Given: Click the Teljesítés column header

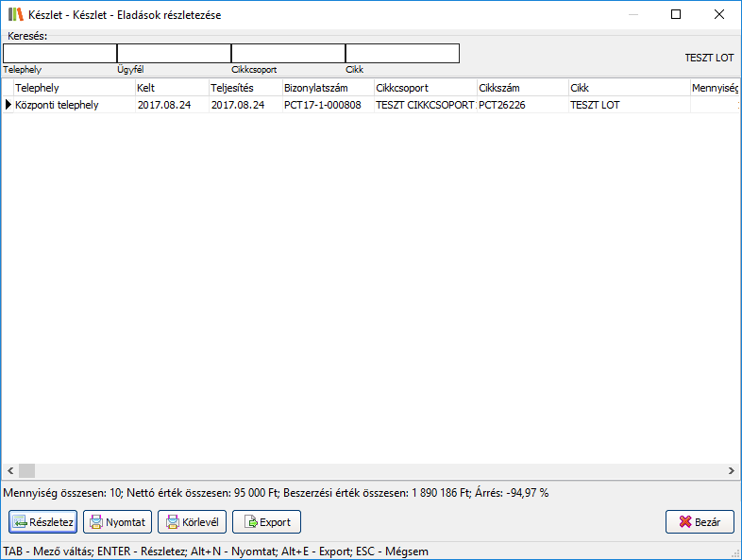Looking at the screenshot, I should (x=245, y=88).
